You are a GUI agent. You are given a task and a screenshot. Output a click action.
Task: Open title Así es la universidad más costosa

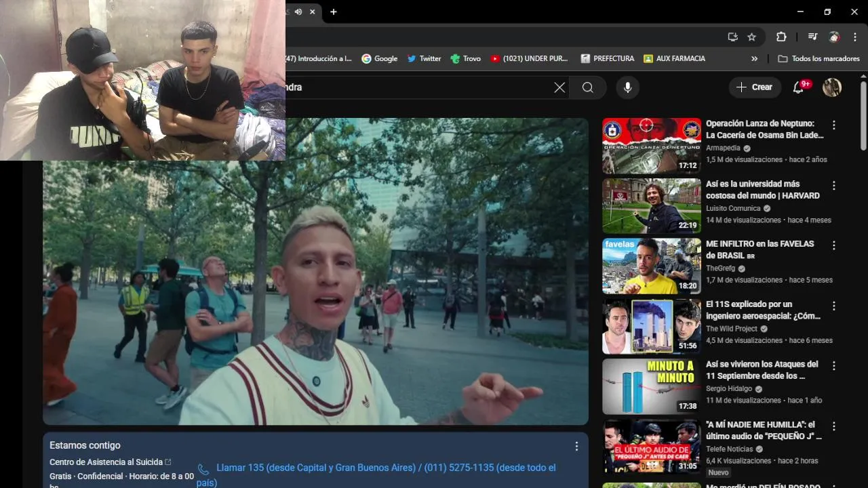(763, 190)
